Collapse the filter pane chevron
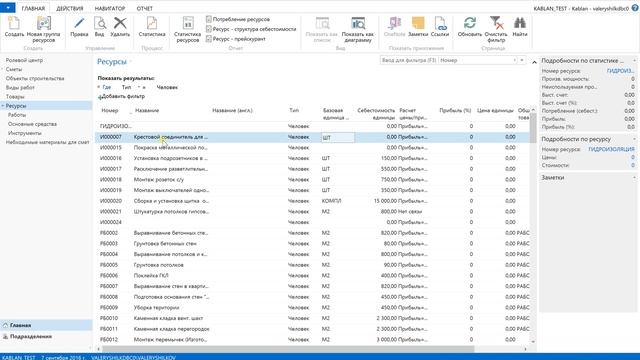The image size is (640, 360). pyautogui.click(x=534, y=62)
